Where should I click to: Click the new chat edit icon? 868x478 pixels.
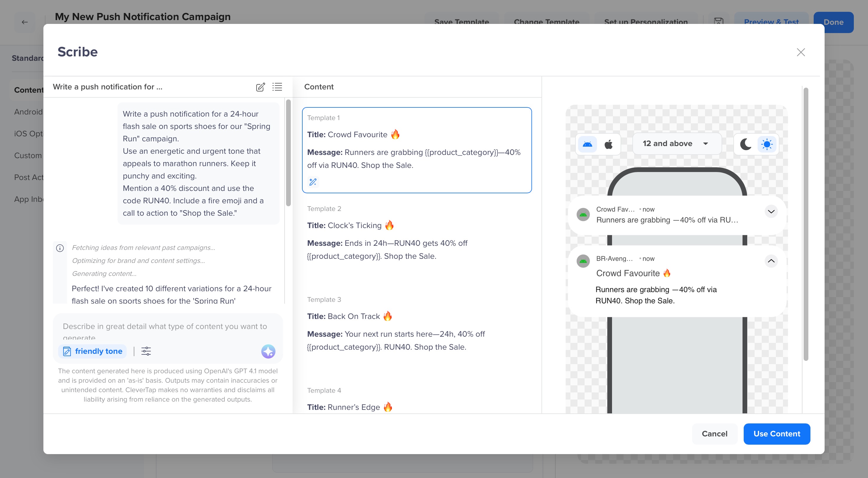point(260,87)
